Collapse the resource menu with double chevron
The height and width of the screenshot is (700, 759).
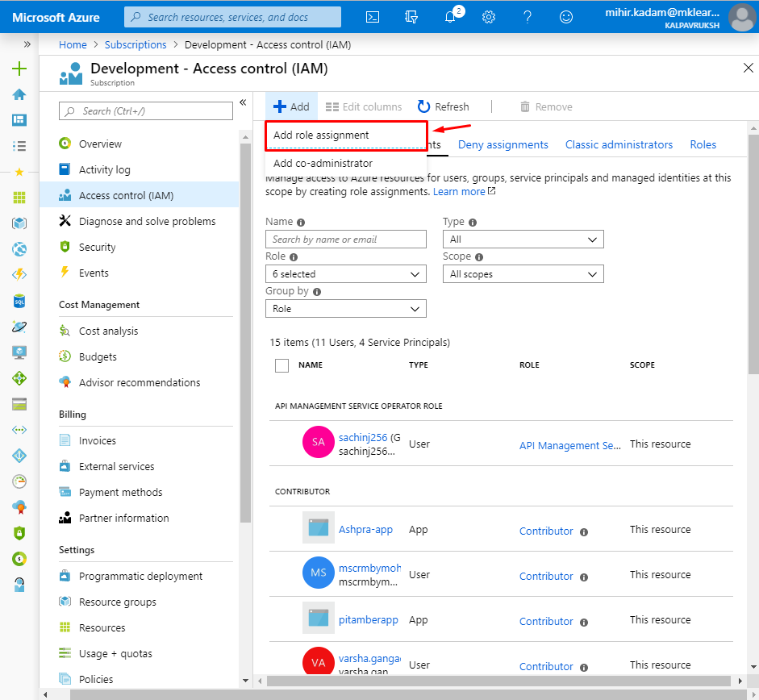[243, 102]
